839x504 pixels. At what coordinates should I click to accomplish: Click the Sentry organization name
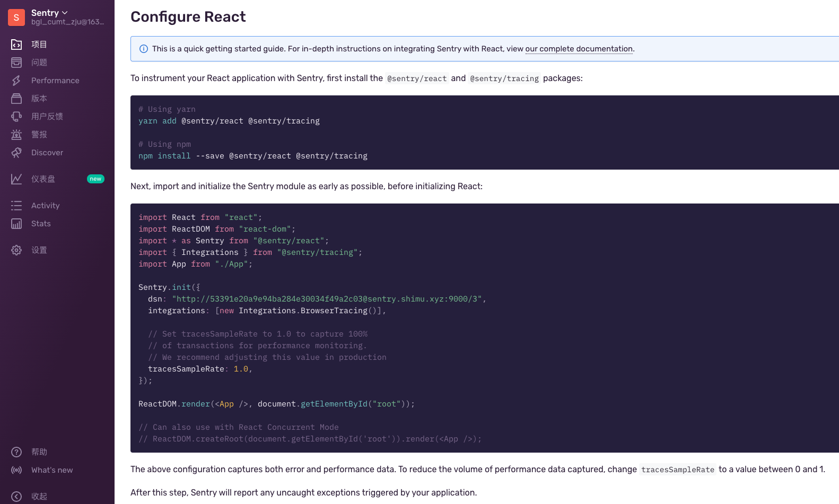point(45,13)
